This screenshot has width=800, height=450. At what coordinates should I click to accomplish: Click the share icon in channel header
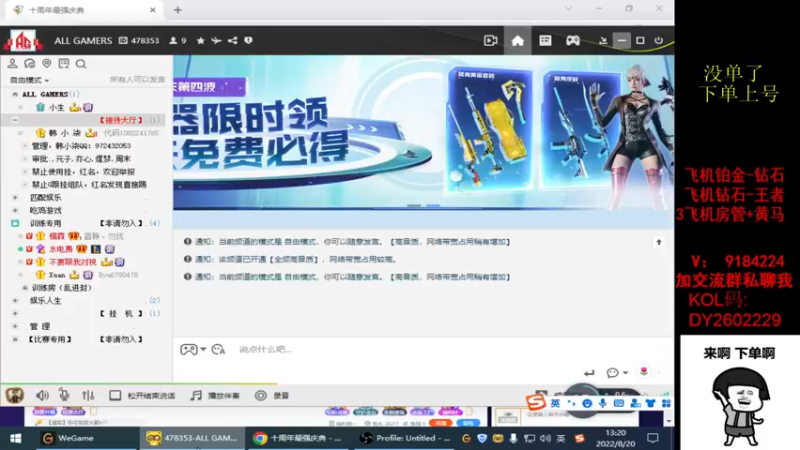(233, 40)
